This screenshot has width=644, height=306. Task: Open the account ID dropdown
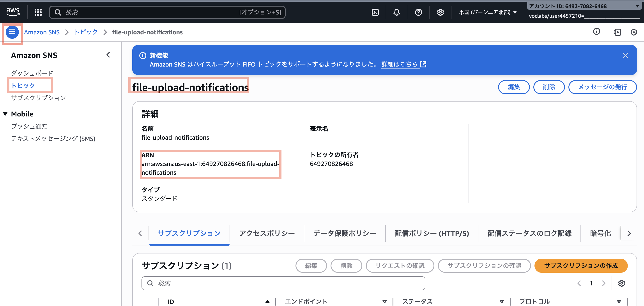[x=584, y=6]
